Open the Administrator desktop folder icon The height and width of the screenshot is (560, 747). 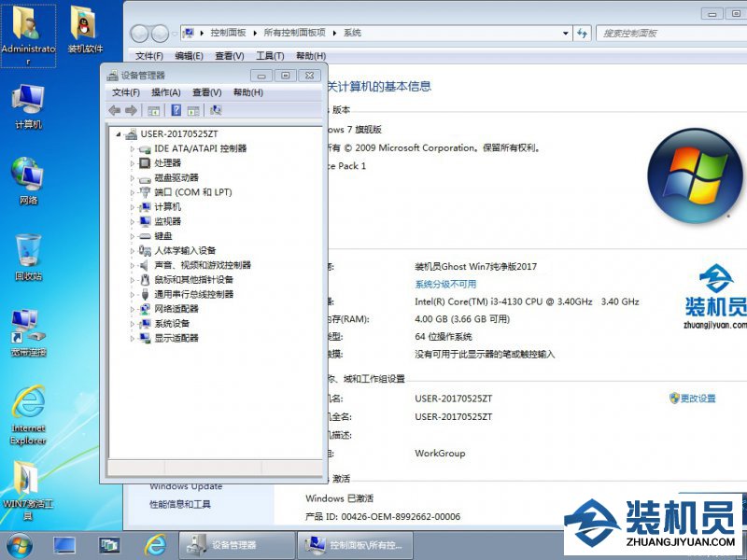point(28,35)
